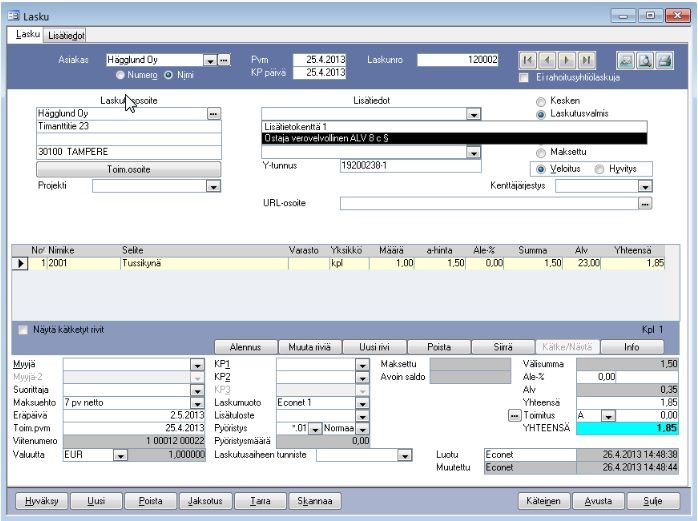Select Lisätietokenttä 1 list entry
Viewport: 698px width, 521px height.
454,127
